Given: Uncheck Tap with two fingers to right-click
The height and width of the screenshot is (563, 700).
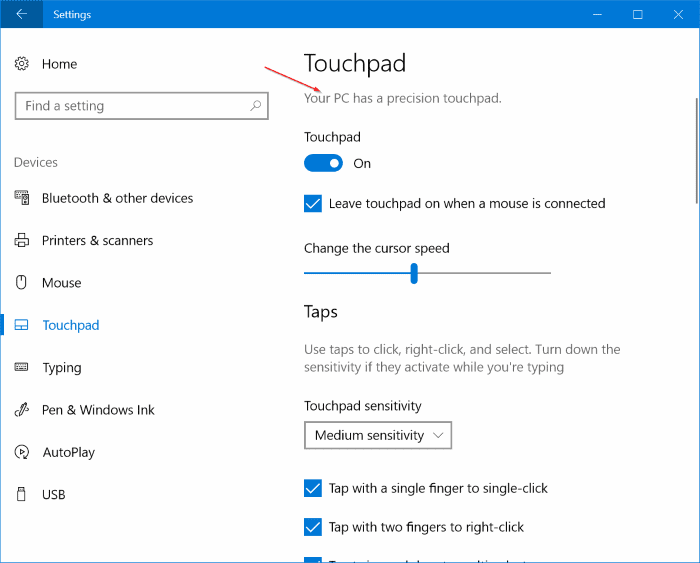Looking at the screenshot, I should (x=312, y=527).
